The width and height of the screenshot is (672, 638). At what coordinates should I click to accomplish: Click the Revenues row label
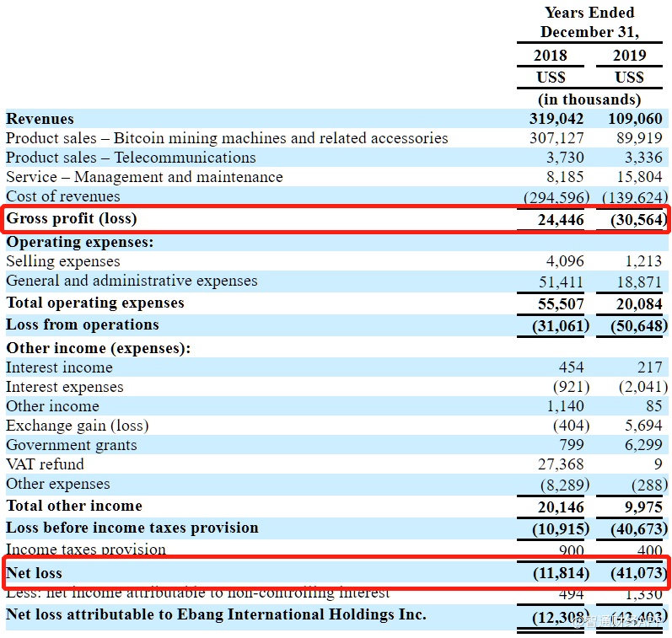(x=40, y=119)
